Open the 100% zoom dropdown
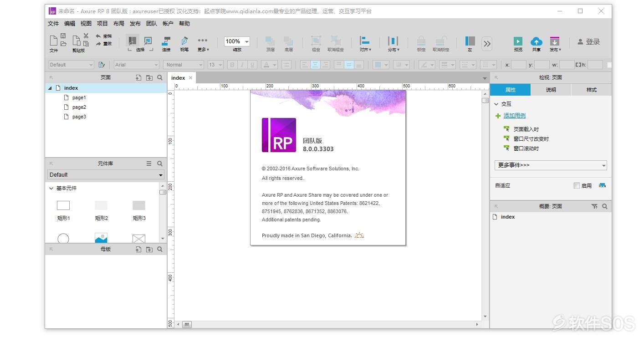This screenshot has width=644, height=337. [237, 41]
